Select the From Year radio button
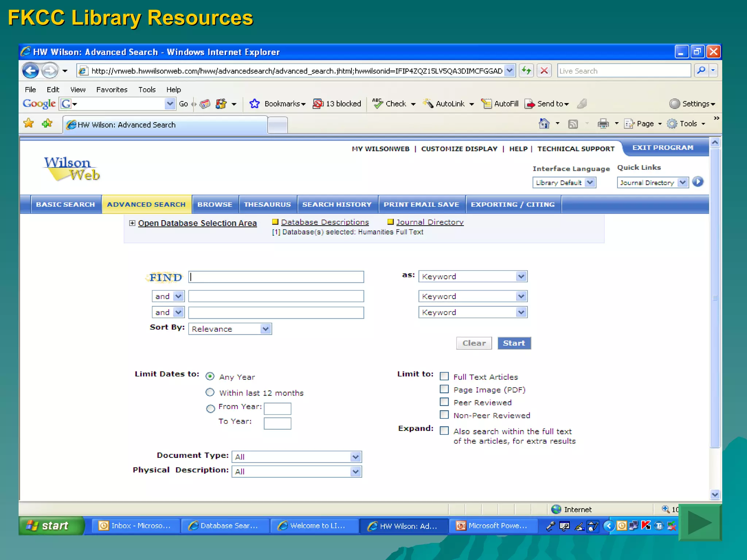The height and width of the screenshot is (560, 747). coord(210,409)
